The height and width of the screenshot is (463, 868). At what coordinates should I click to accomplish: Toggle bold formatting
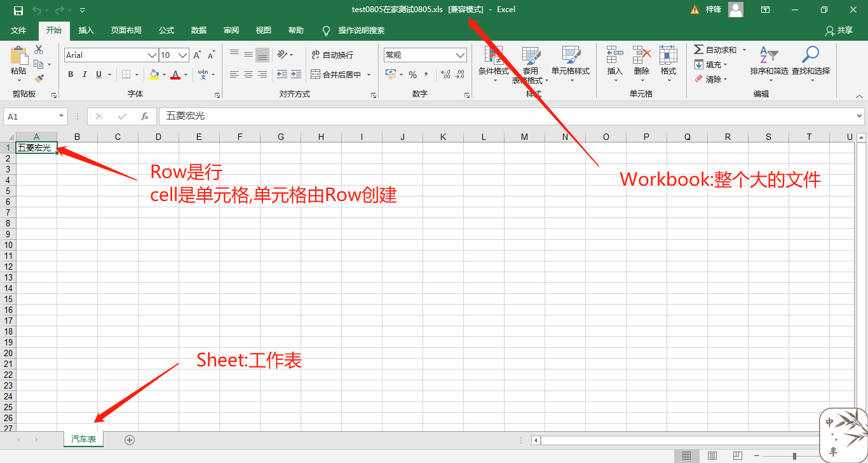[x=71, y=74]
